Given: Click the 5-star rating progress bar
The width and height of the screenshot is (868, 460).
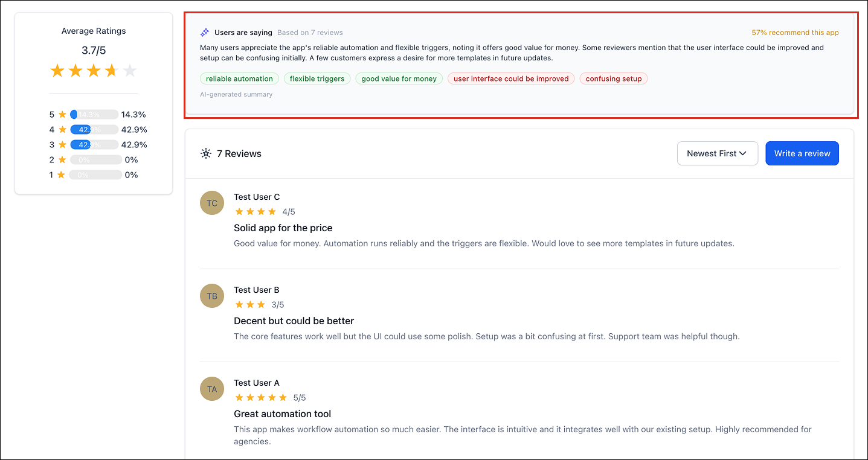Looking at the screenshot, I should (94, 114).
